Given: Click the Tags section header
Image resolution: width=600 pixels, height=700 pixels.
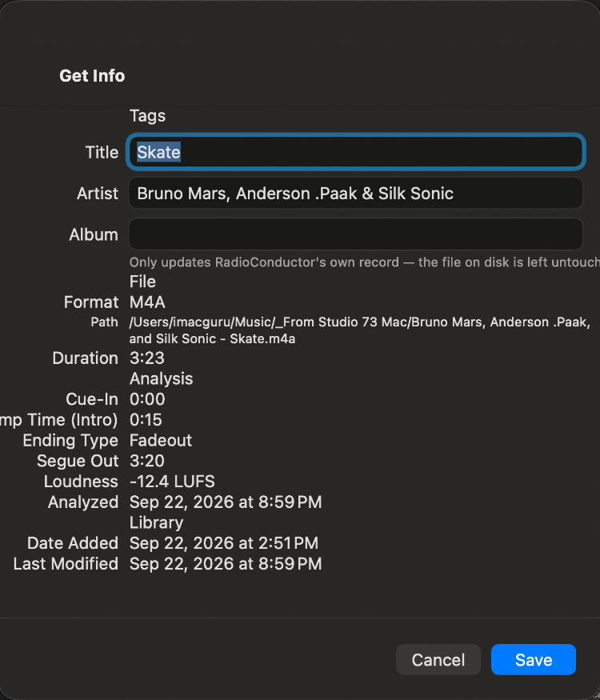Looking at the screenshot, I should pos(147,116).
